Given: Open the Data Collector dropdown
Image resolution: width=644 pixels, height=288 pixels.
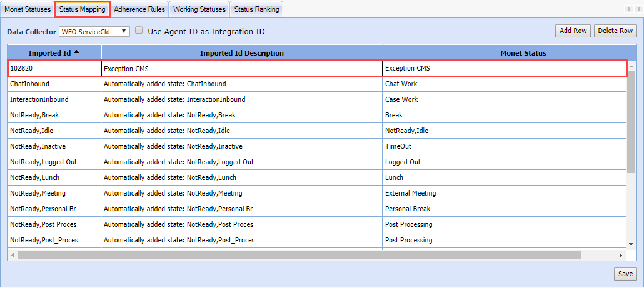Looking at the screenshot, I should (x=94, y=31).
